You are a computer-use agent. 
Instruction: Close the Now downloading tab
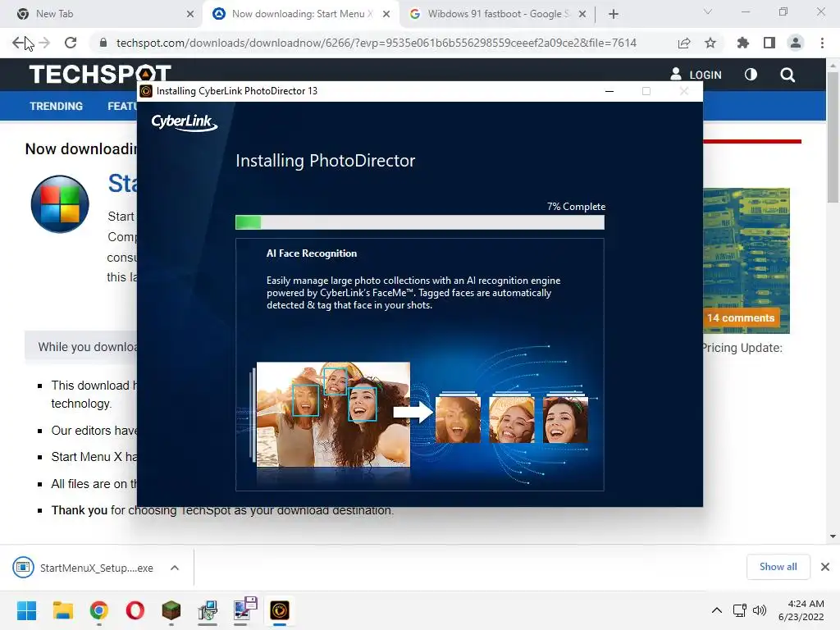pos(386,14)
